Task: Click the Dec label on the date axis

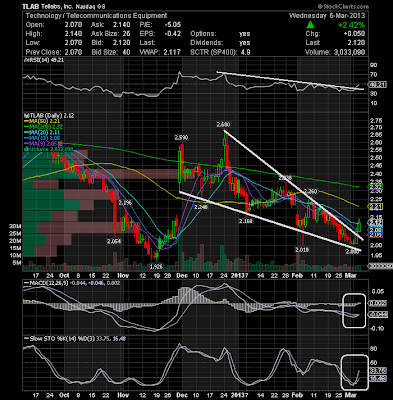Action: pyautogui.click(x=182, y=276)
